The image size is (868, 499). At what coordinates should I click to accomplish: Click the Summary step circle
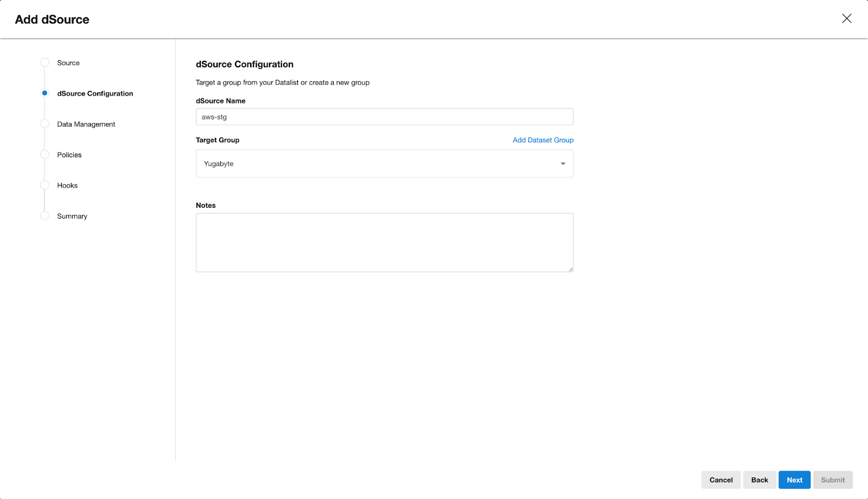coord(44,216)
